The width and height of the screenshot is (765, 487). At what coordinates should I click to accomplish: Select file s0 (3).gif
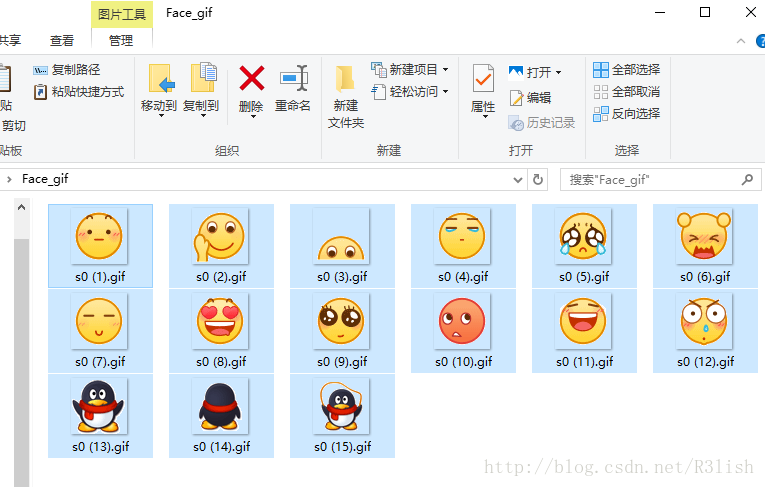point(342,246)
